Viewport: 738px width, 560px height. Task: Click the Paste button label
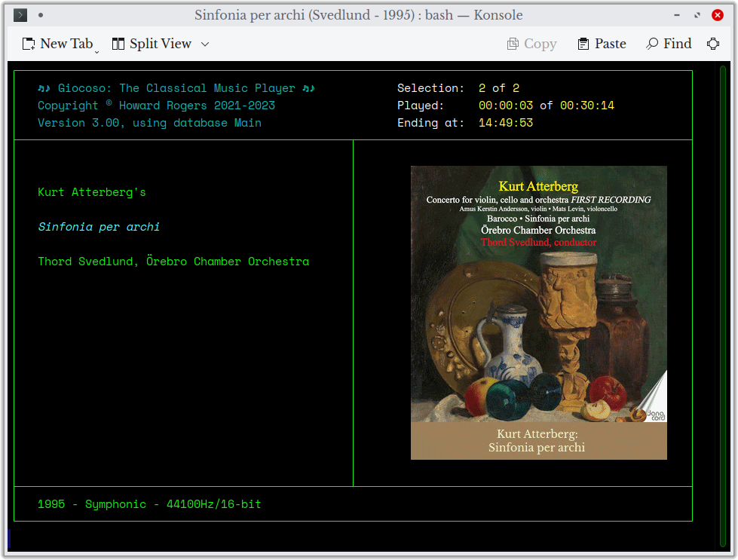611,44
